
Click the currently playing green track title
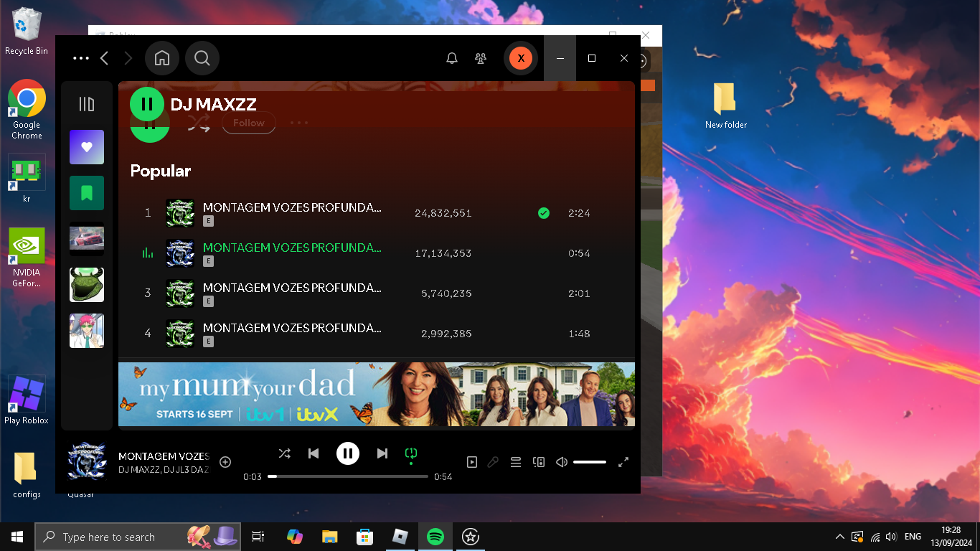292,248
